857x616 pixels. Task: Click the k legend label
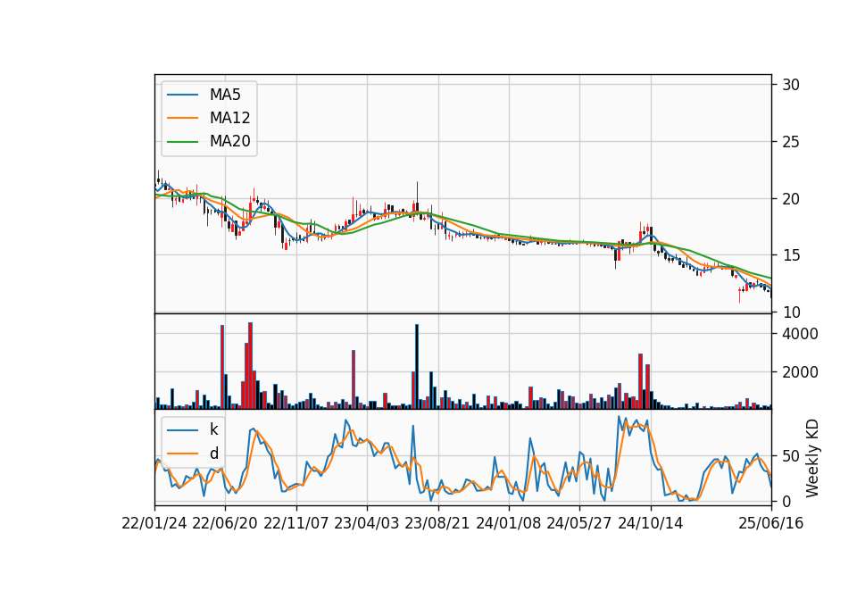point(213,429)
